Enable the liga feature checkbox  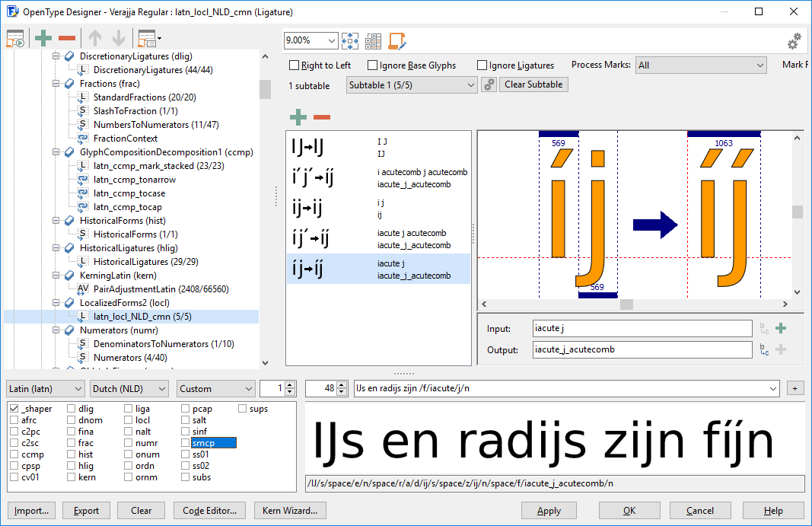(129, 409)
